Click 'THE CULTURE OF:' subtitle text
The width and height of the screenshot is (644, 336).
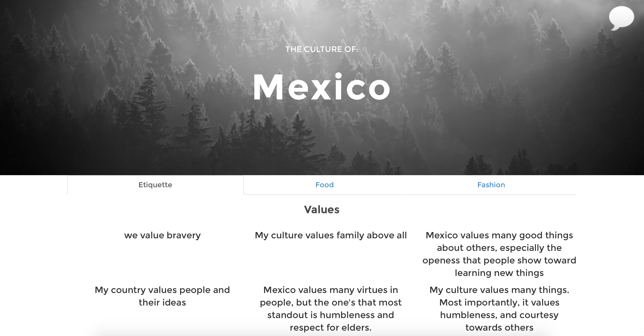[x=322, y=49]
